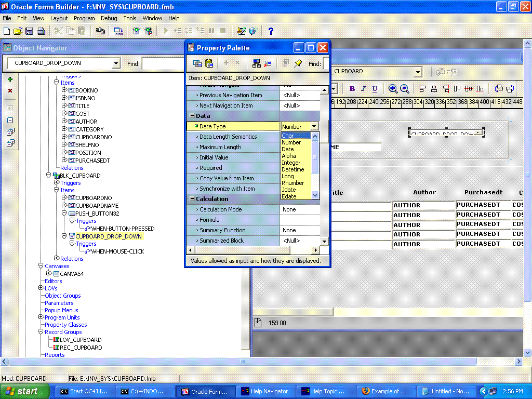The height and width of the screenshot is (399, 532).
Task: Click the Align Bottom icon in Layout Editor
Action: tap(480, 89)
